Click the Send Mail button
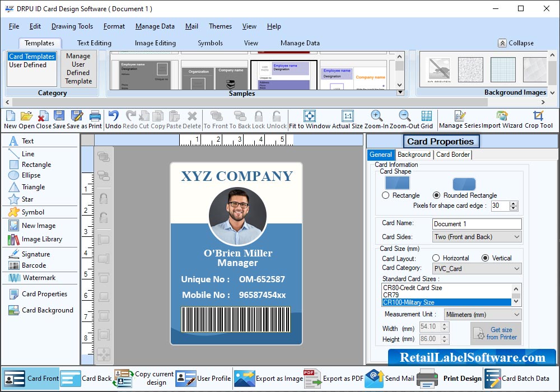 point(390,379)
